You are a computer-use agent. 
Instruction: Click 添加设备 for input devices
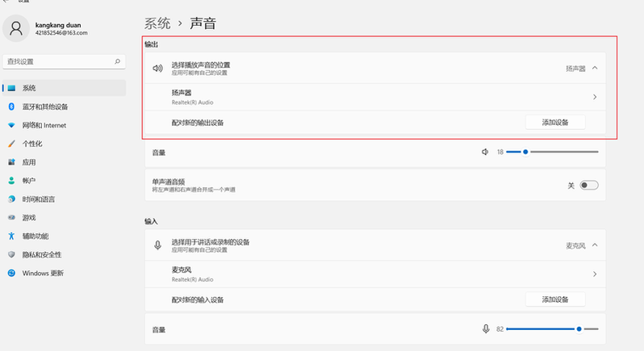tap(555, 299)
